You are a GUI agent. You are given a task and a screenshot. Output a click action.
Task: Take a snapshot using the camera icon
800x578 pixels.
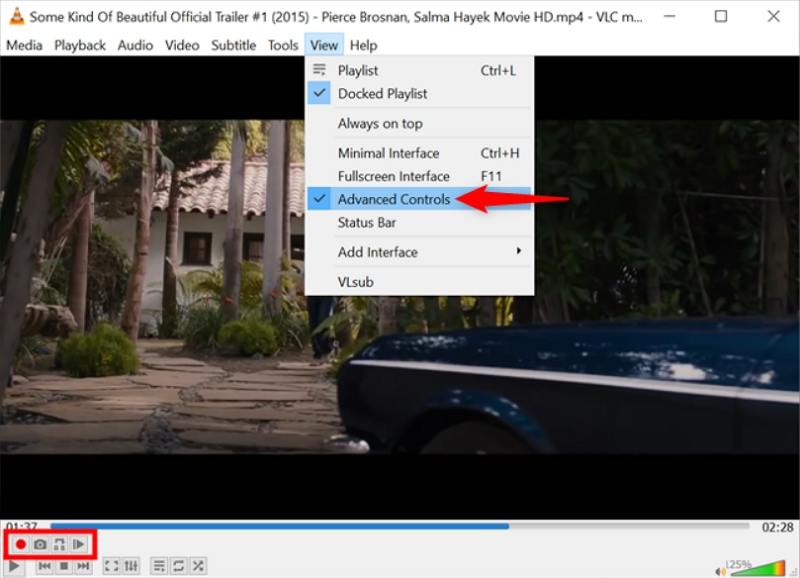[40, 543]
